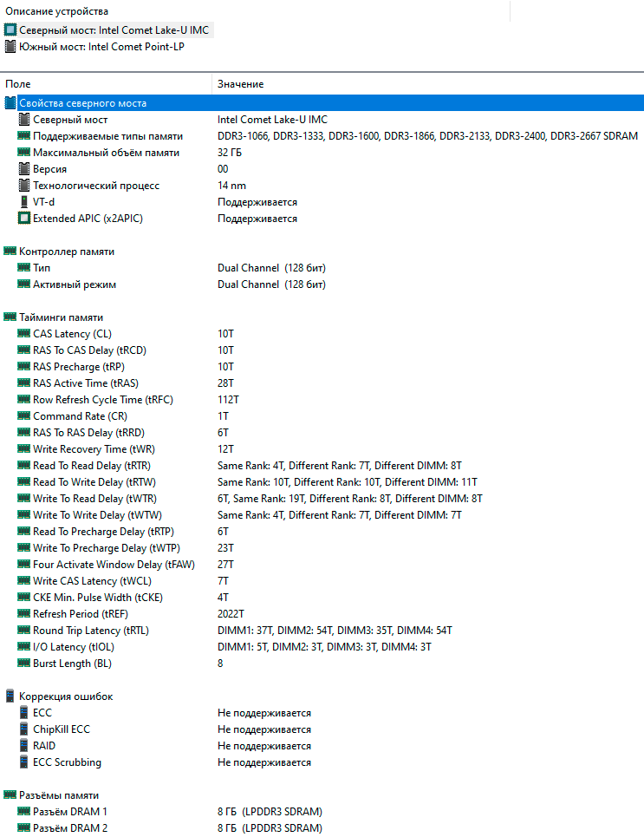
Task: Click the 8 ГБ value for DRAM 1
Action: (x=270, y=812)
